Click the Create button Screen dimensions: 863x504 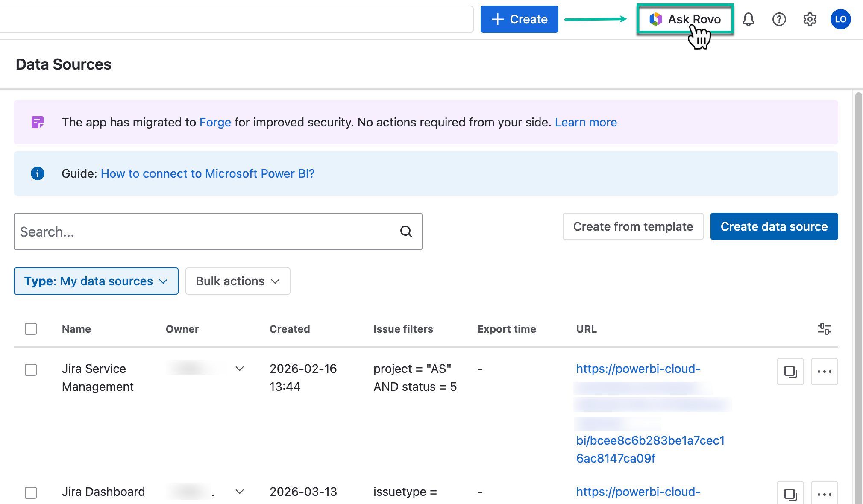tap(519, 19)
